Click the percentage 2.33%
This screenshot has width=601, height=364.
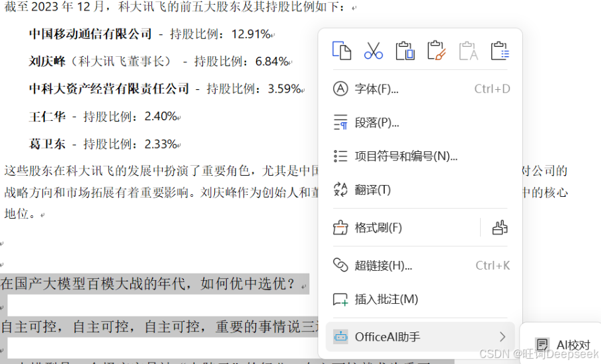(161, 144)
